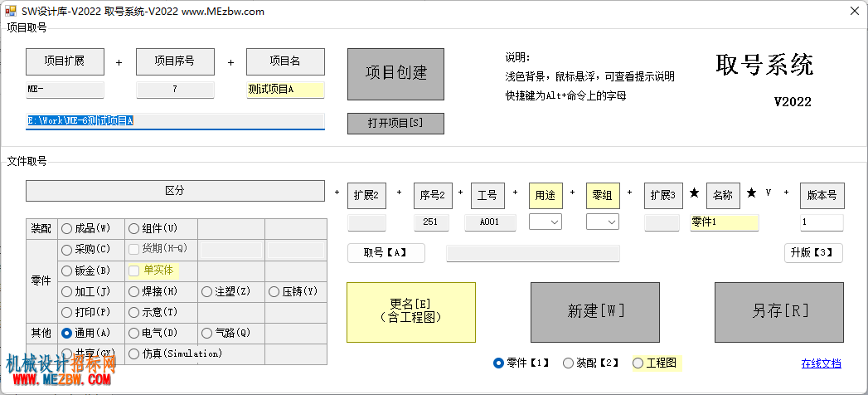868x395 pixels.
Task: Select 工程图 file type radio button
Action: (655, 363)
